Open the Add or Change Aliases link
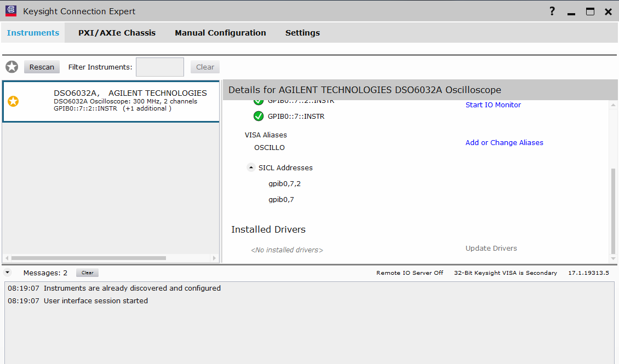 pos(504,143)
